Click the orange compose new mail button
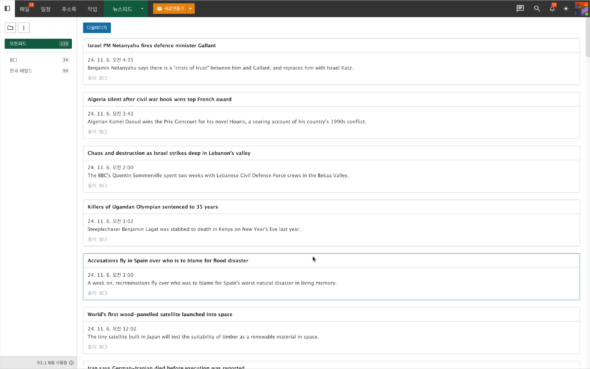Screen dimensions: 590x369 pyautogui.click(x=170, y=8)
